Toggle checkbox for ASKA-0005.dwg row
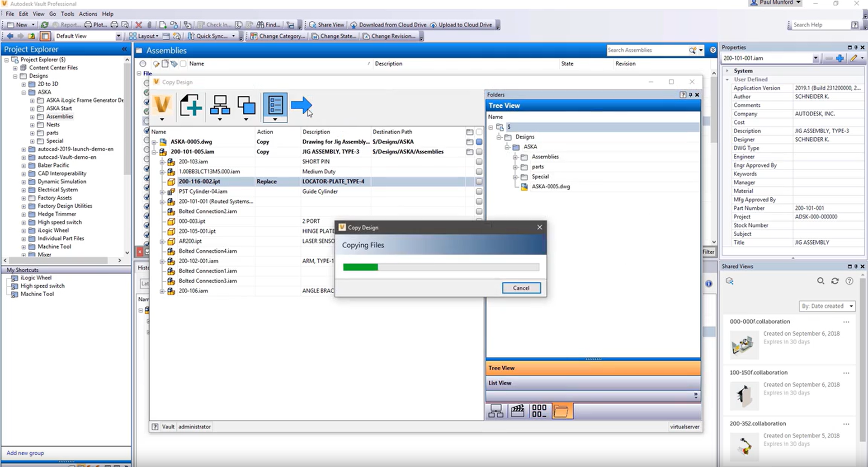 pyautogui.click(x=479, y=142)
